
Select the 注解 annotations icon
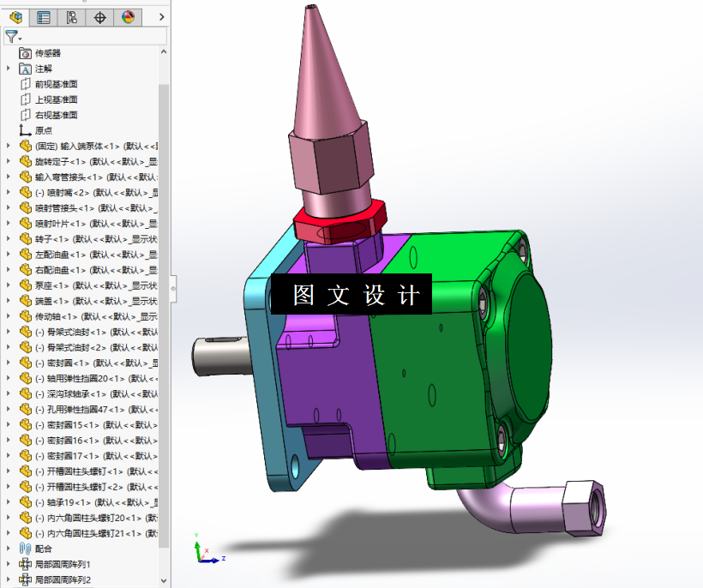pyautogui.click(x=25, y=69)
